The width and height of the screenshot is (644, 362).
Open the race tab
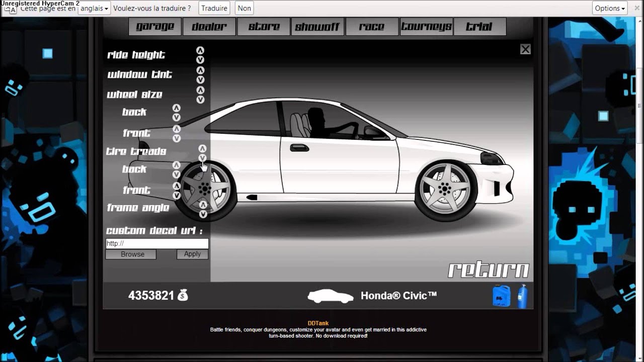[x=372, y=27]
